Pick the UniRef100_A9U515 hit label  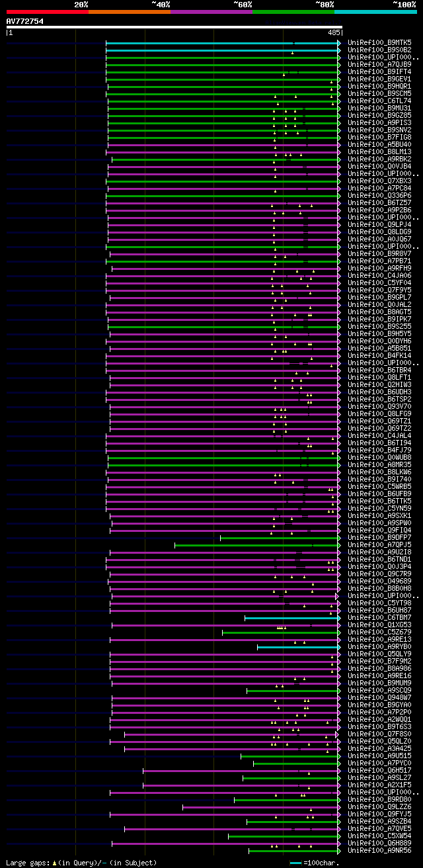(379, 756)
